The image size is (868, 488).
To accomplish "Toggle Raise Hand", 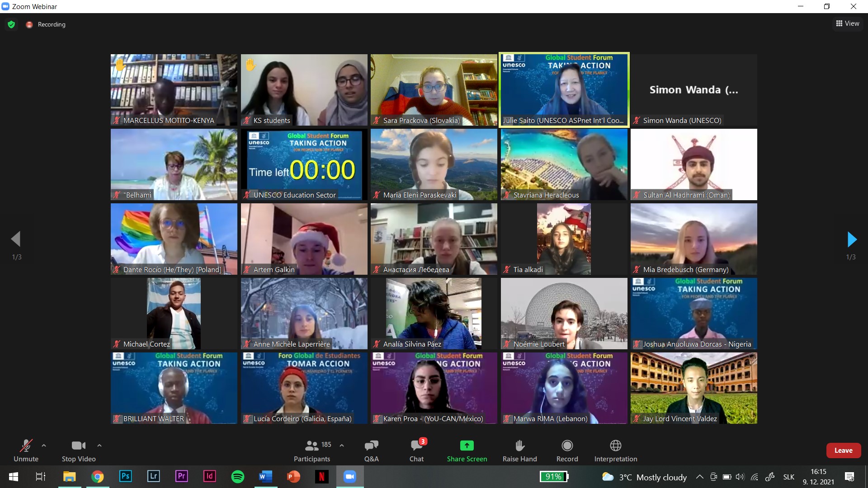I will (x=520, y=450).
